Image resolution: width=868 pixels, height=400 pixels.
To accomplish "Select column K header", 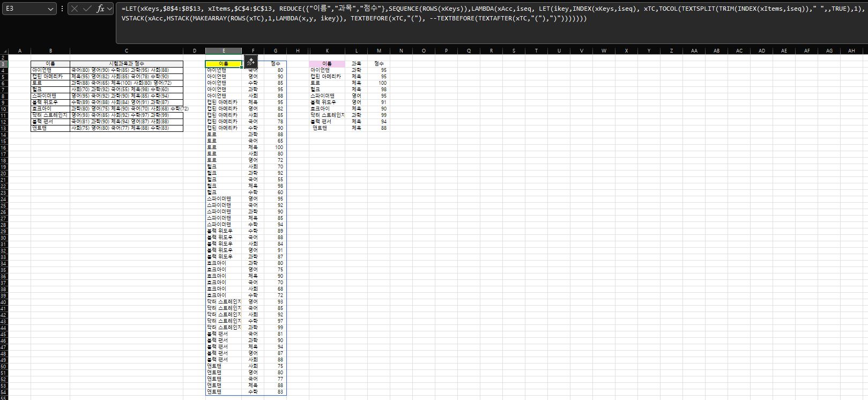I will (x=327, y=51).
